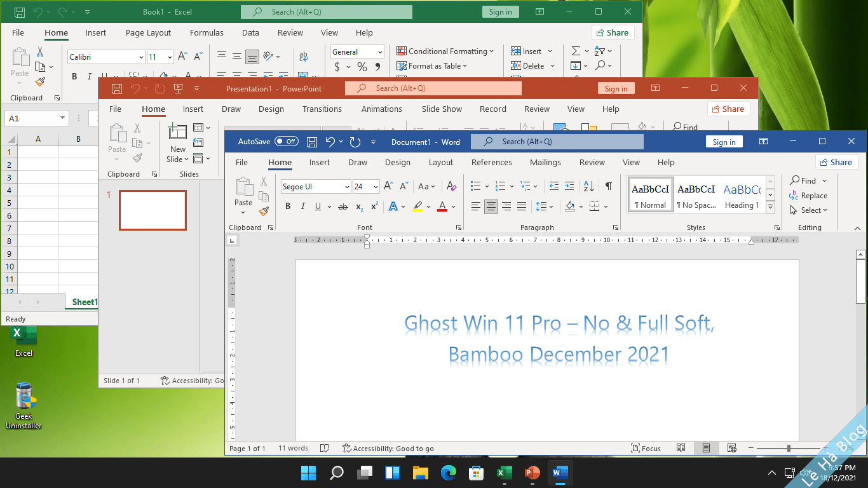Click Focus button in Word status bar

pyautogui.click(x=646, y=448)
